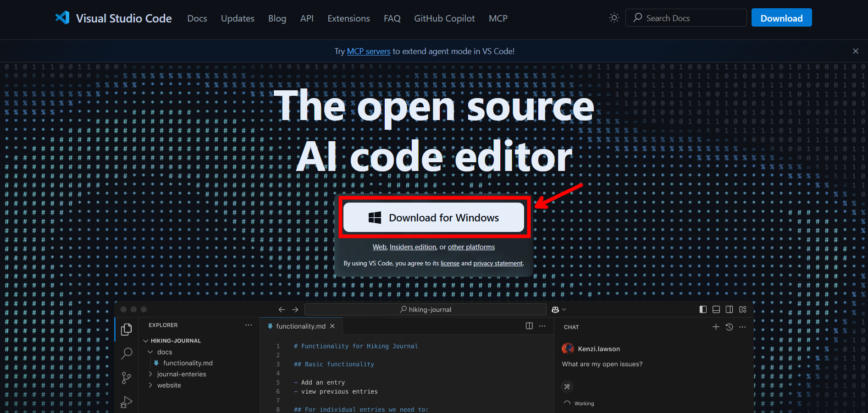This screenshot has height=413, width=868.
Task: Open the Run and Debug icon
Action: [x=127, y=402]
